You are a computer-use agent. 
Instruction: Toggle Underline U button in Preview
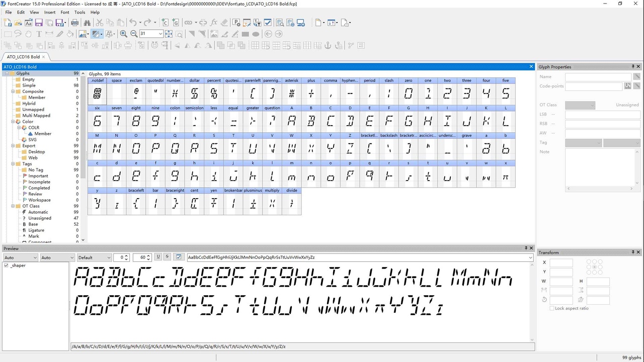click(x=158, y=257)
